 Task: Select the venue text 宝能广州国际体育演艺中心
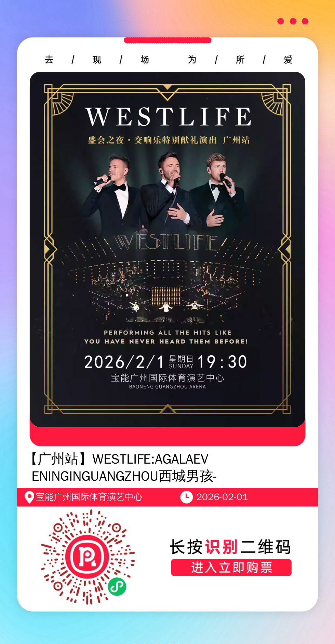89,497
